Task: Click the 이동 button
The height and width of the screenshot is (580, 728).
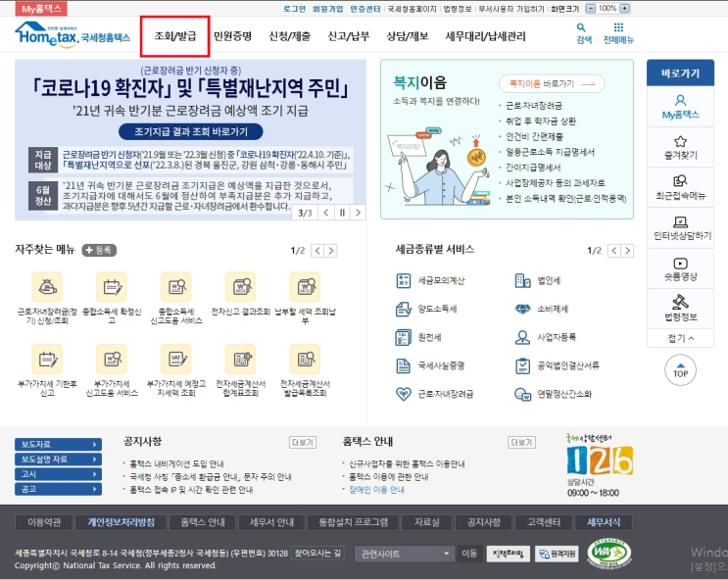Action: tap(469, 554)
